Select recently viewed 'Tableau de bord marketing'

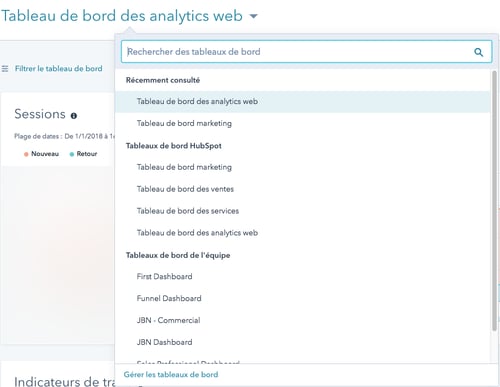pyautogui.click(x=303, y=123)
